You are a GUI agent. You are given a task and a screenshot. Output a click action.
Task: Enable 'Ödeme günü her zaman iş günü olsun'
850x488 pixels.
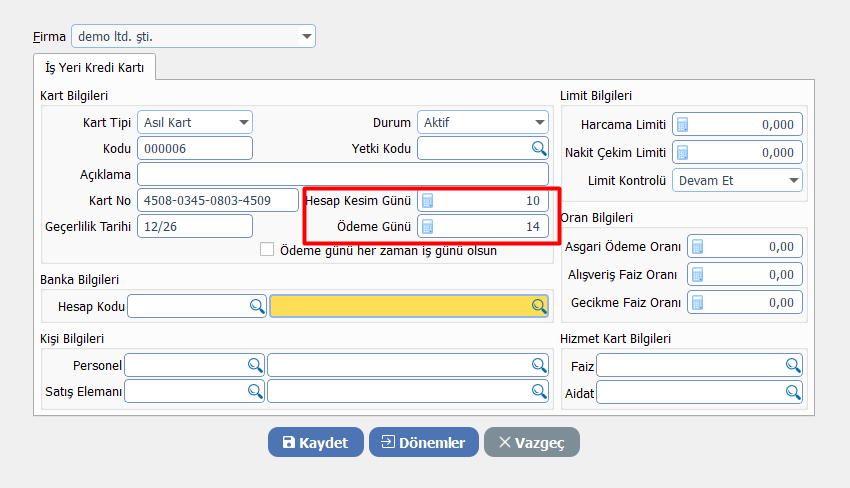tap(267, 250)
